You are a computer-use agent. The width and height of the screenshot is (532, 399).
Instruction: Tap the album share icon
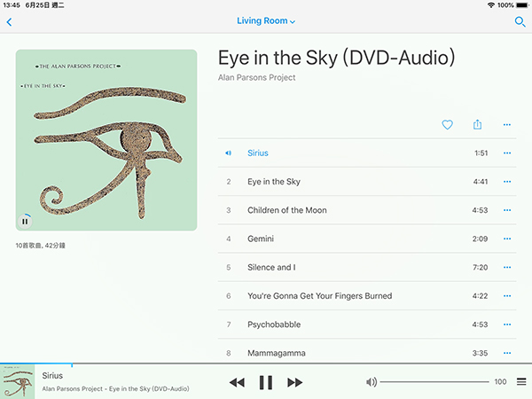click(477, 124)
